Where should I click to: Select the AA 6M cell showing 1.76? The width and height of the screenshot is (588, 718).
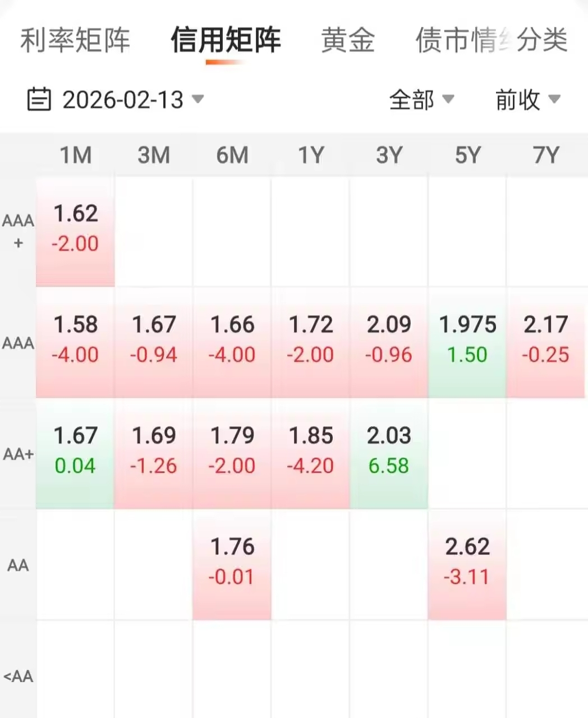(x=232, y=562)
